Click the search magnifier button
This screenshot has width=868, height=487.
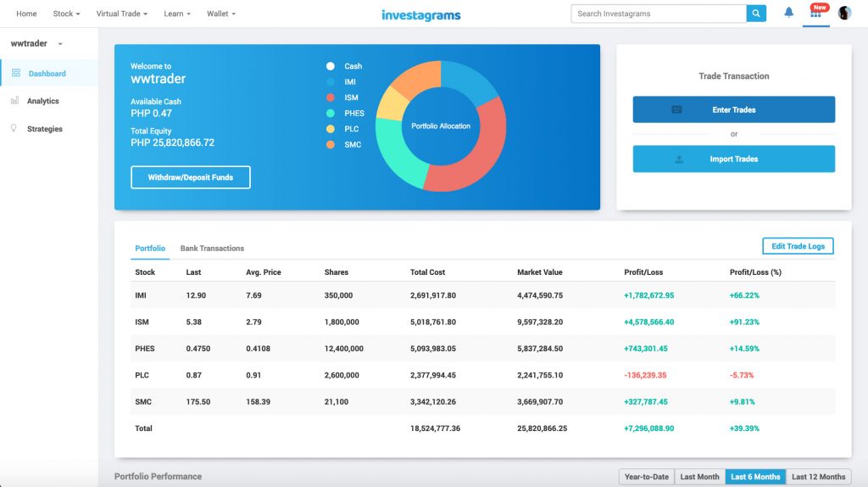[x=756, y=14]
